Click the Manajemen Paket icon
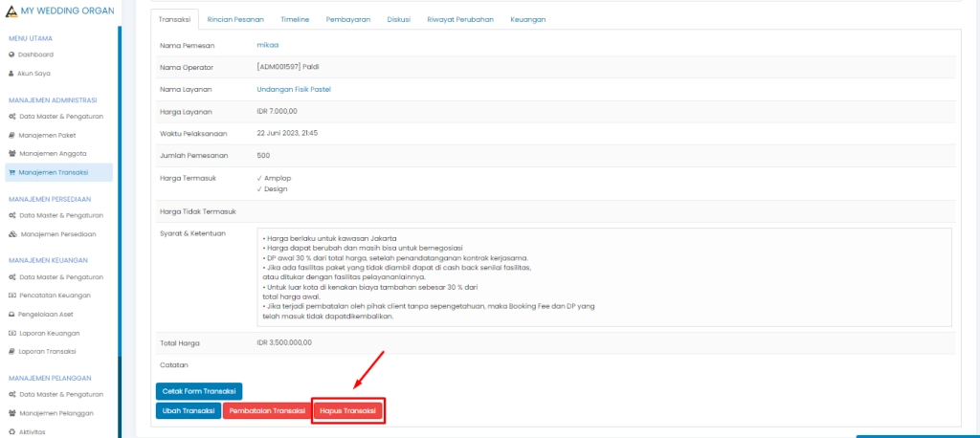980x438 pixels. [12, 135]
